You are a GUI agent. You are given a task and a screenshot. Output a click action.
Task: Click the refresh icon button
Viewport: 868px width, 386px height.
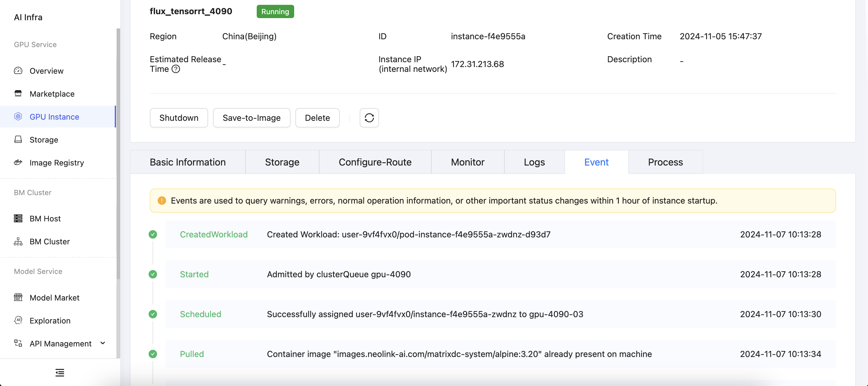point(369,118)
